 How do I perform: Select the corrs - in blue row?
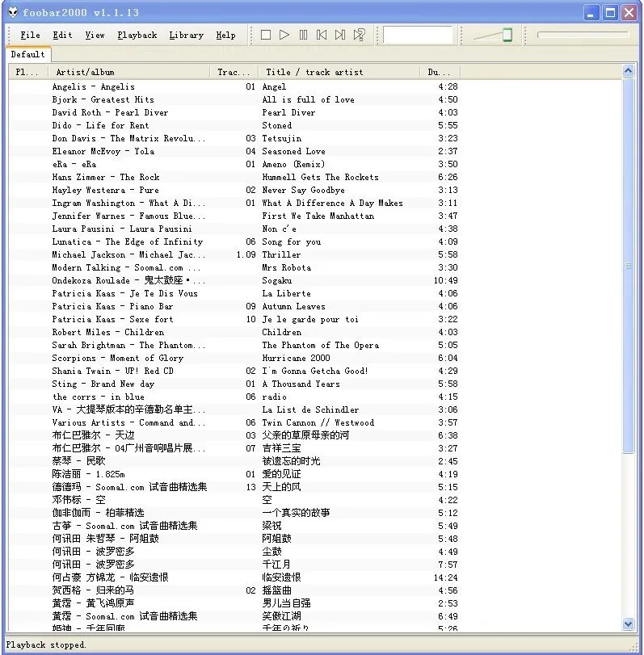pos(234,397)
